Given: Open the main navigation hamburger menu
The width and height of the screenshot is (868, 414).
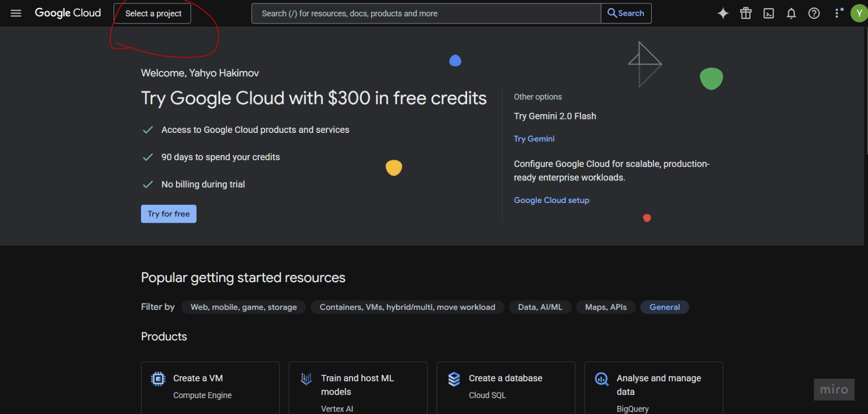Looking at the screenshot, I should [x=16, y=13].
